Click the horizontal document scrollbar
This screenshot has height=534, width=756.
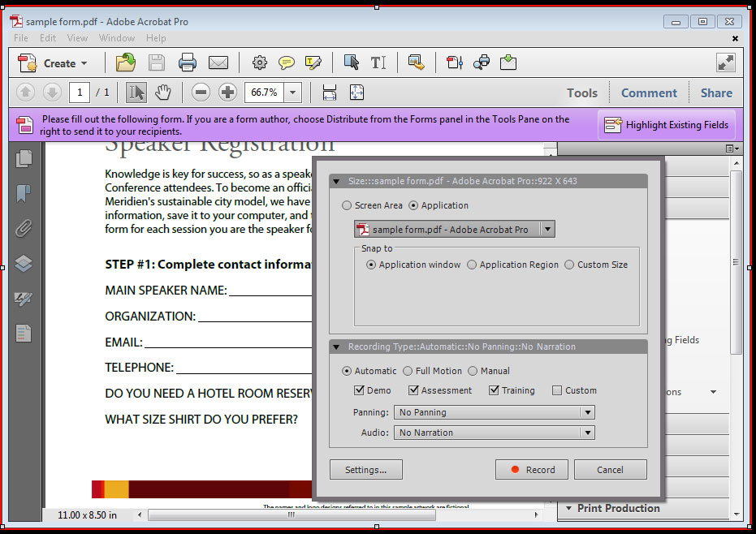(292, 515)
